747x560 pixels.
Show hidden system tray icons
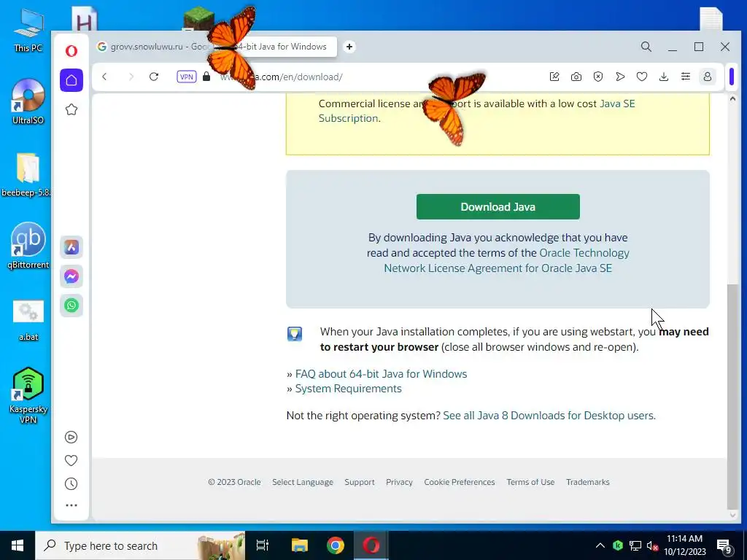pyautogui.click(x=600, y=545)
